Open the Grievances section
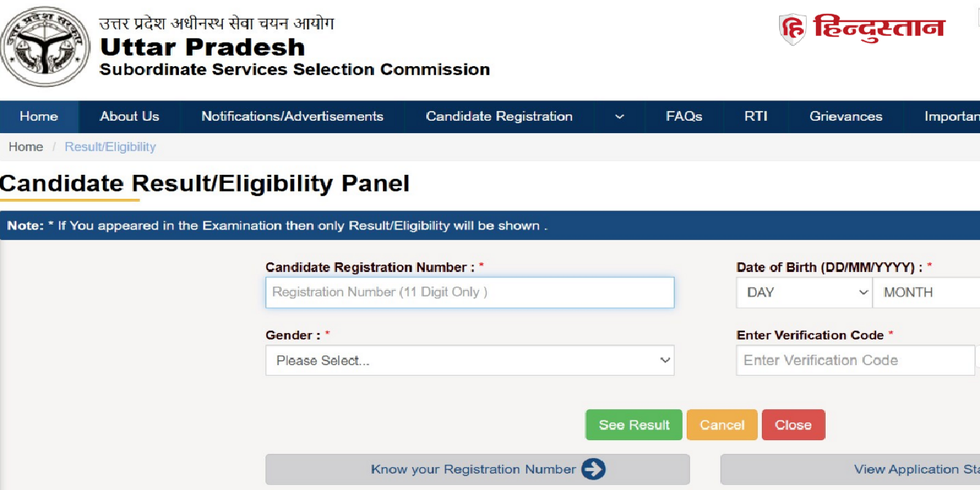The width and height of the screenshot is (980, 490). (x=844, y=117)
